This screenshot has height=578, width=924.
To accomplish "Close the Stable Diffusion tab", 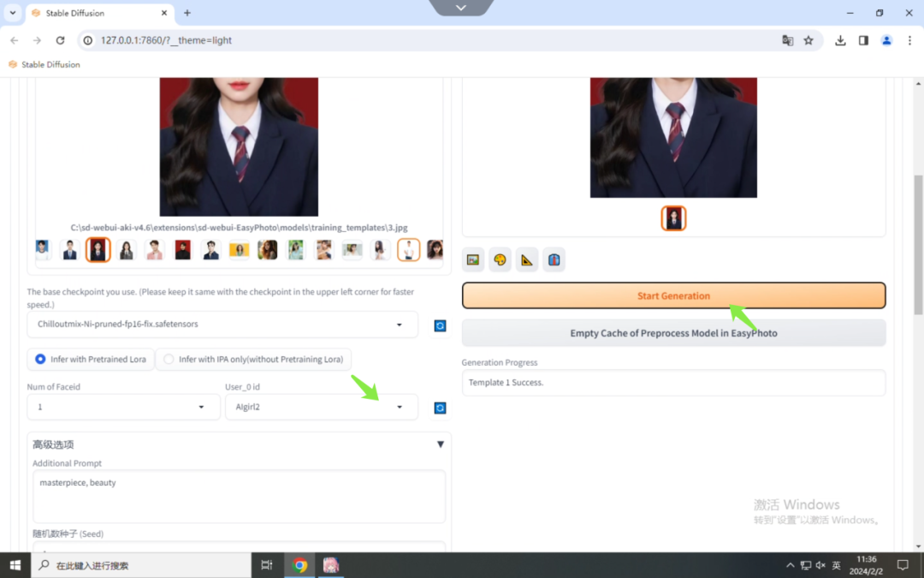I will 163,13.
